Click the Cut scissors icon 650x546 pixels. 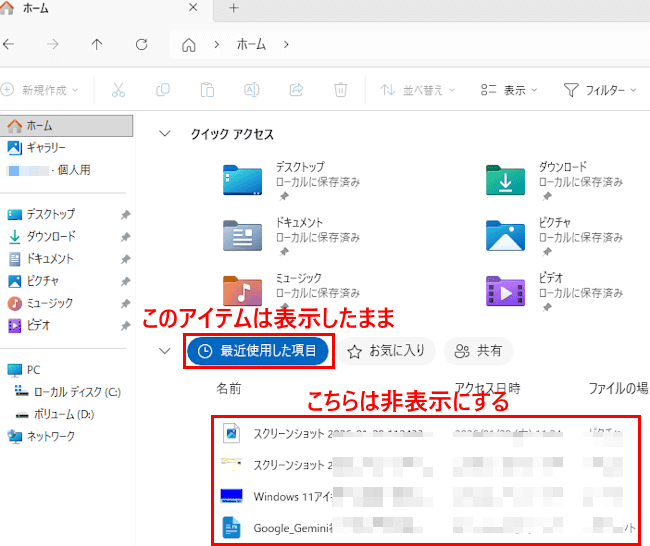coord(118,90)
